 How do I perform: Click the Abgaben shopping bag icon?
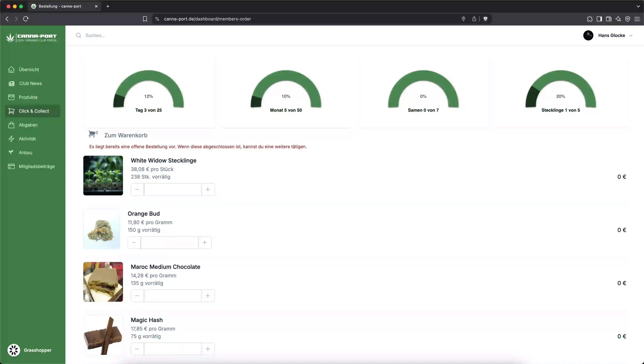coord(11,125)
